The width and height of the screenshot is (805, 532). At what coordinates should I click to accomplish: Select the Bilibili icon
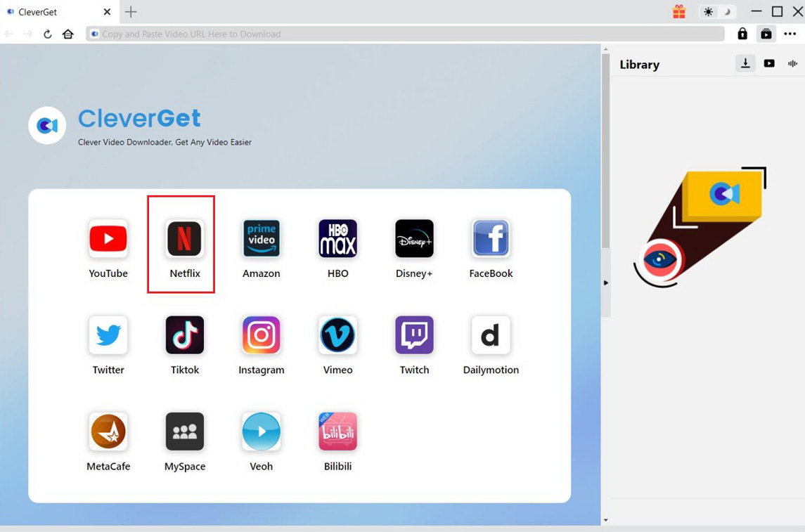click(x=337, y=432)
